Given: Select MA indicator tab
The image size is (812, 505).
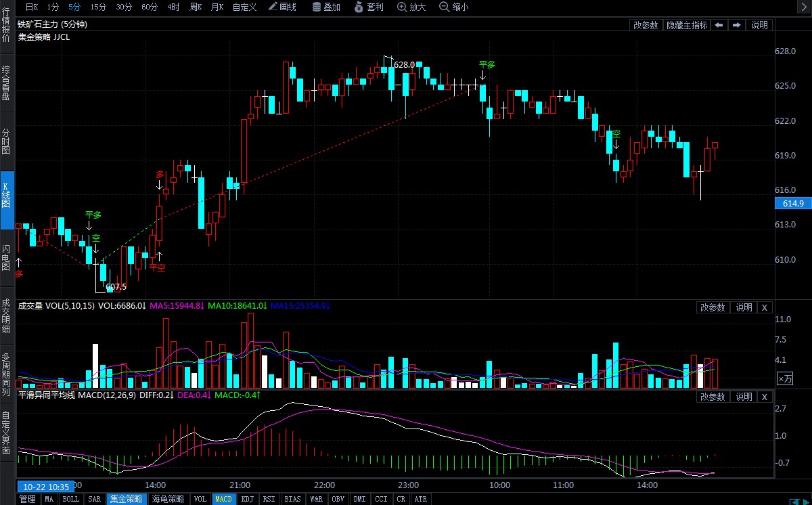Looking at the screenshot, I should pos(49,499).
